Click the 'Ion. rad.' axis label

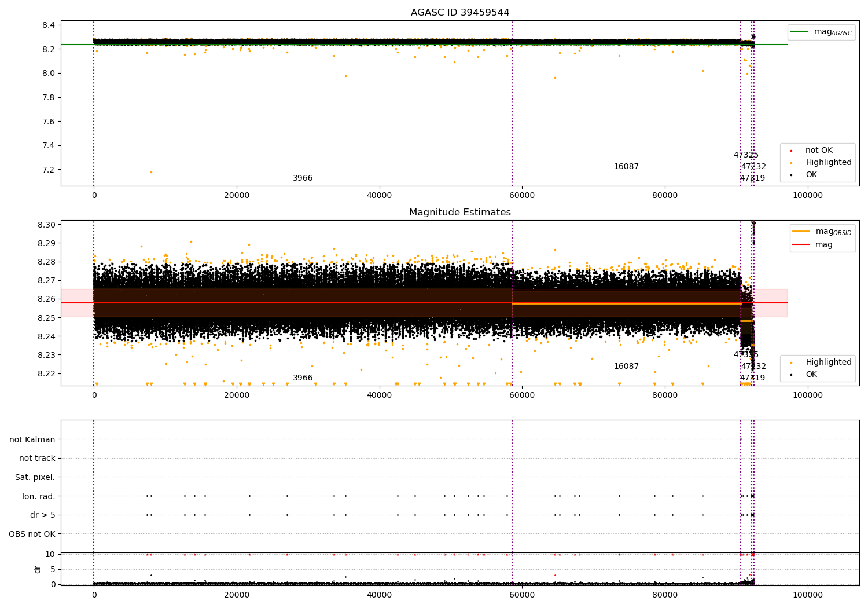[x=39, y=496]
